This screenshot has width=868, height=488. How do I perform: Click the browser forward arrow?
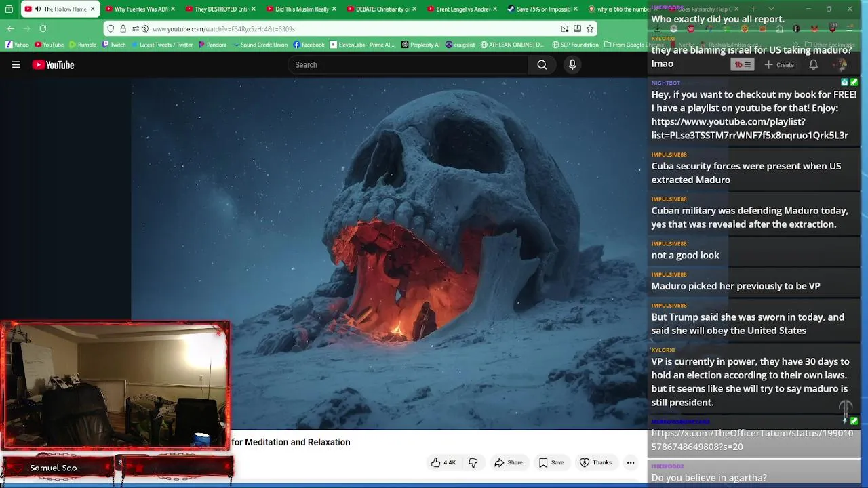pyautogui.click(x=26, y=28)
